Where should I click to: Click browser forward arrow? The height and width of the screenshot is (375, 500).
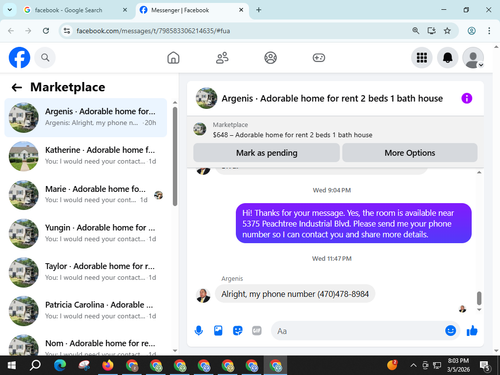click(28, 31)
